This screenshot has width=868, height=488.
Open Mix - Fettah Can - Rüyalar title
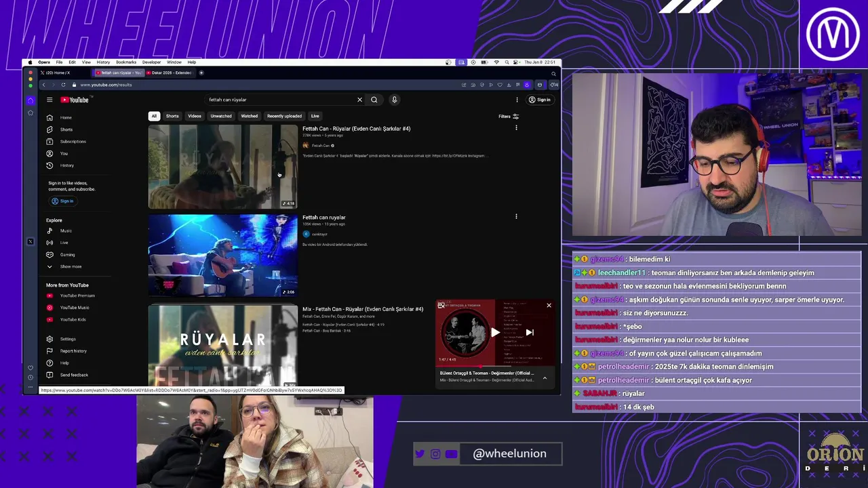363,309
